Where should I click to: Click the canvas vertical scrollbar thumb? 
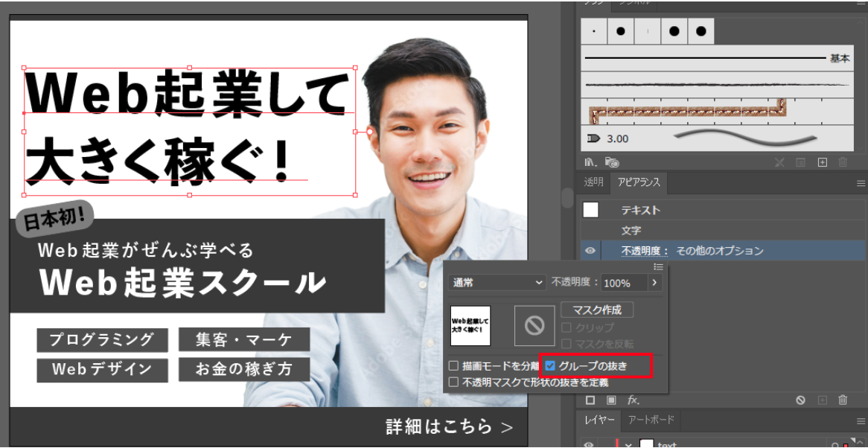coord(567,198)
